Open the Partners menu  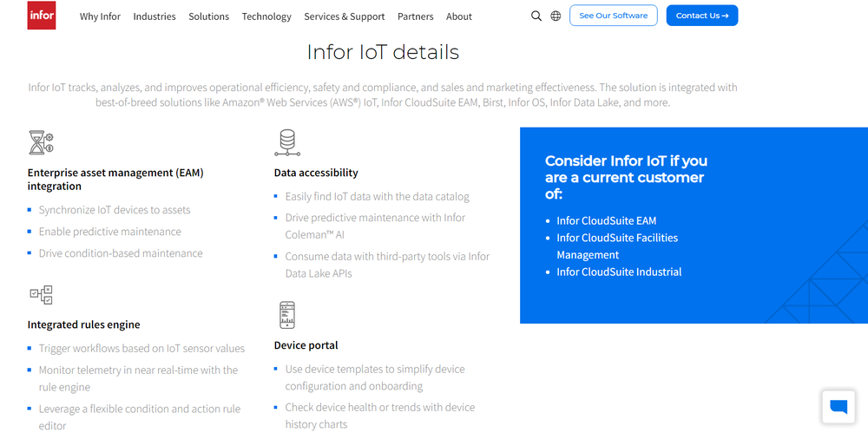point(415,16)
